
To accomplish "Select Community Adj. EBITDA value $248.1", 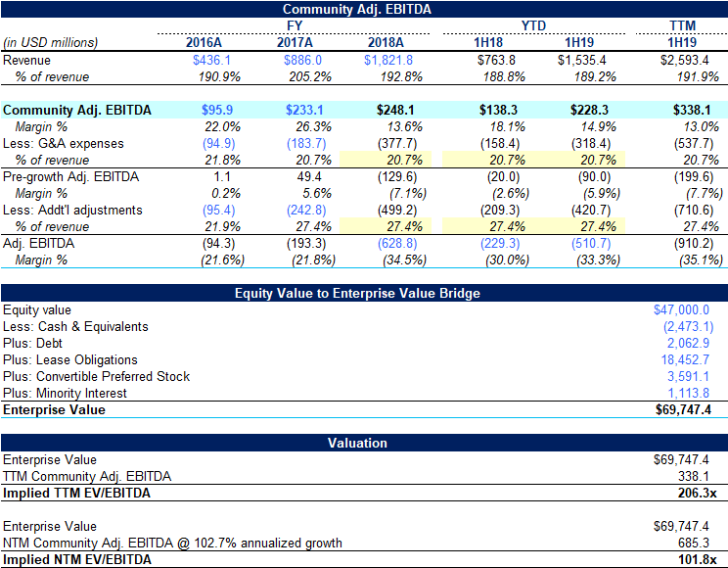I will 395,110.
